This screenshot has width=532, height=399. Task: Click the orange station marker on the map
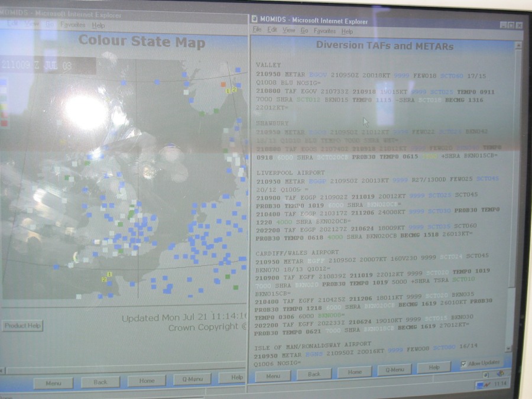point(223,84)
